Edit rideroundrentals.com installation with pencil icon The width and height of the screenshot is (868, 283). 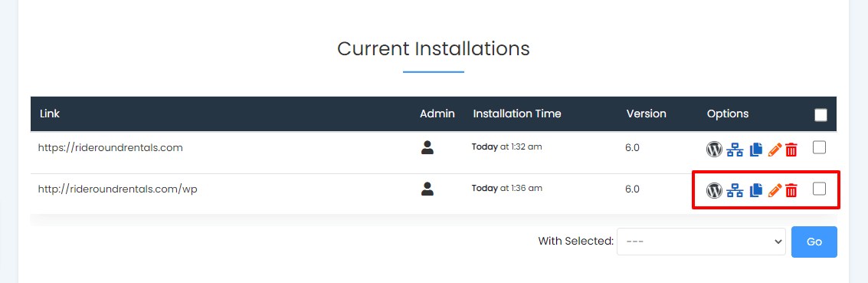click(x=775, y=150)
